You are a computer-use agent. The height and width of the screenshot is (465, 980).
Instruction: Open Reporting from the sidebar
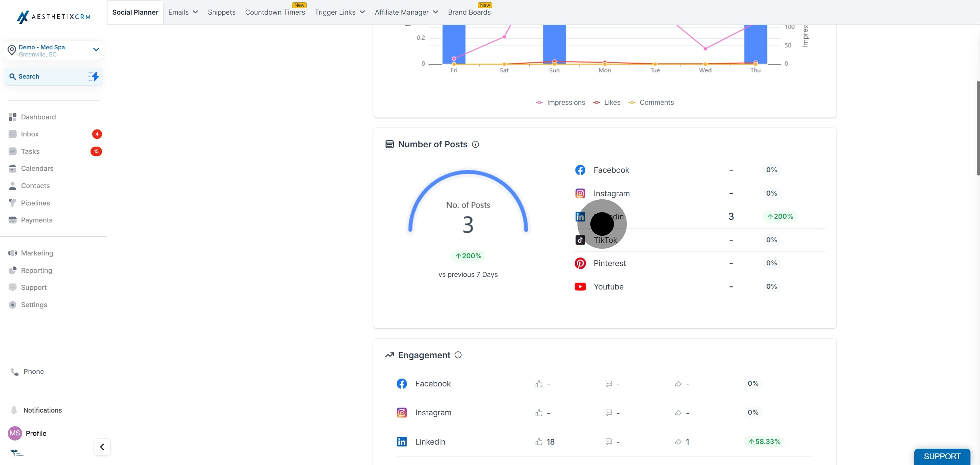click(x=36, y=270)
